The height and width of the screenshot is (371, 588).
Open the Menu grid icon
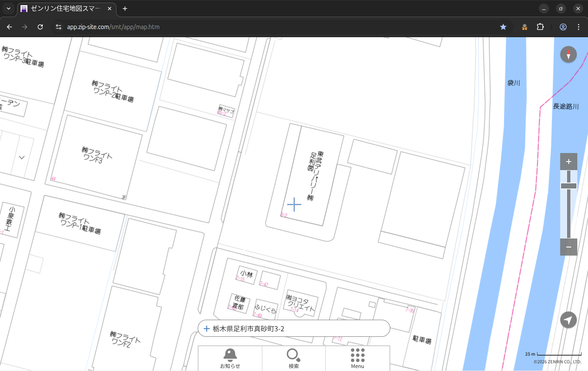[x=357, y=358]
